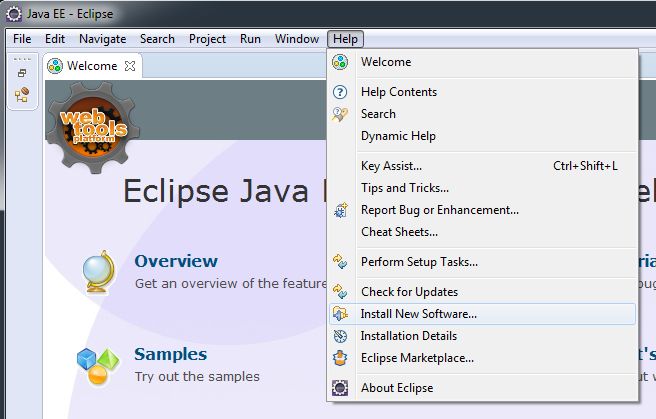Screen dimensions: 656x419
Task: Click 'Get an overview of the feature' text
Action: tap(231, 283)
